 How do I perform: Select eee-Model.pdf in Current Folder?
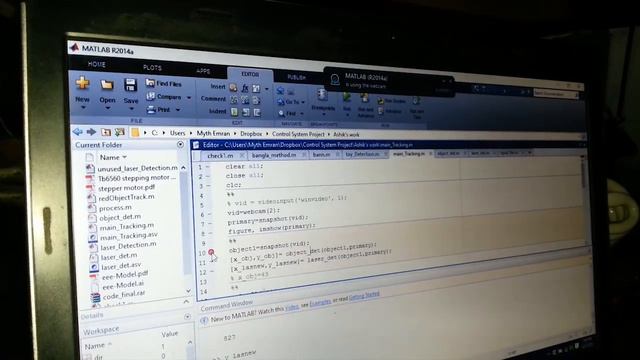[125, 276]
